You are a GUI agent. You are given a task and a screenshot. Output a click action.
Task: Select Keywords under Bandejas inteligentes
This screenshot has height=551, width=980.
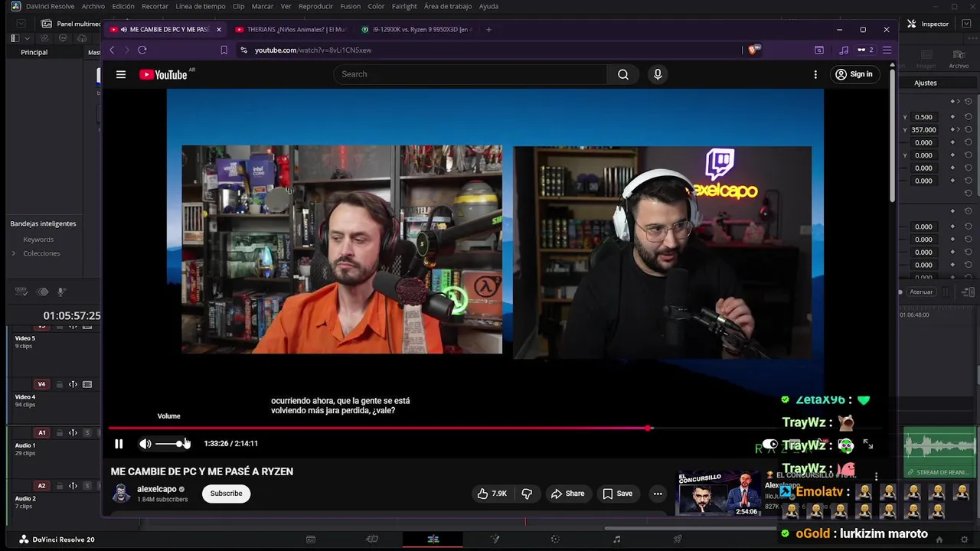coord(38,240)
